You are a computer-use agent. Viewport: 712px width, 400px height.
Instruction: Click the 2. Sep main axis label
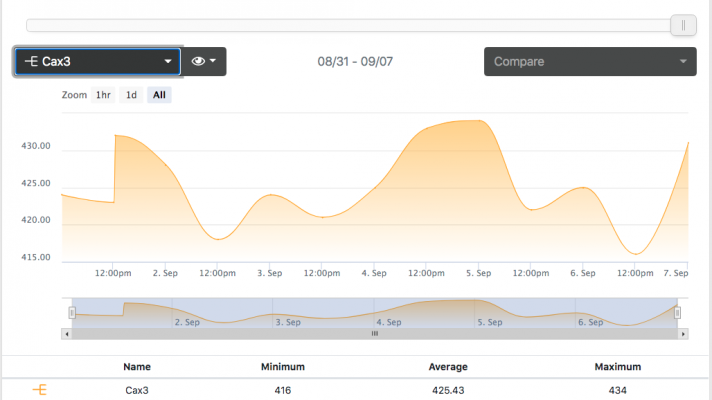click(165, 273)
